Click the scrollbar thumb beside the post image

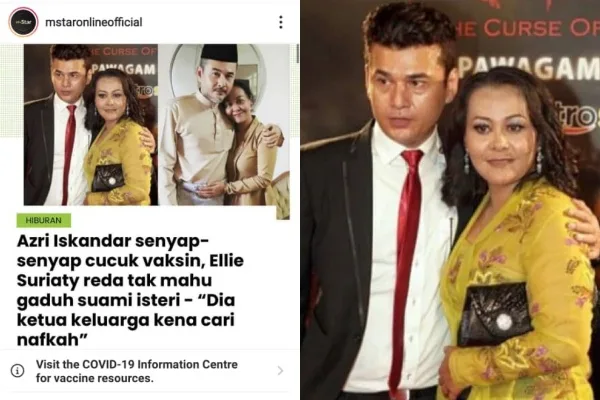(x=297, y=54)
